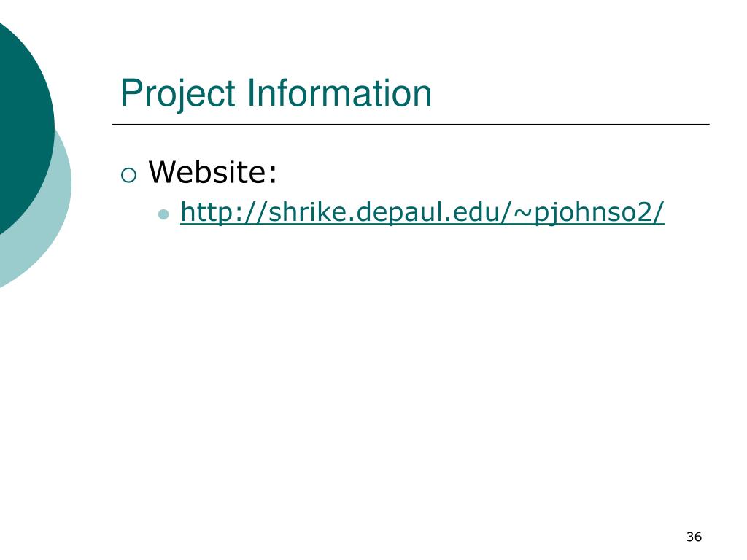The image size is (747, 560).
Task: Click the word Project in the title
Action: pyautogui.click(x=178, y=94)
